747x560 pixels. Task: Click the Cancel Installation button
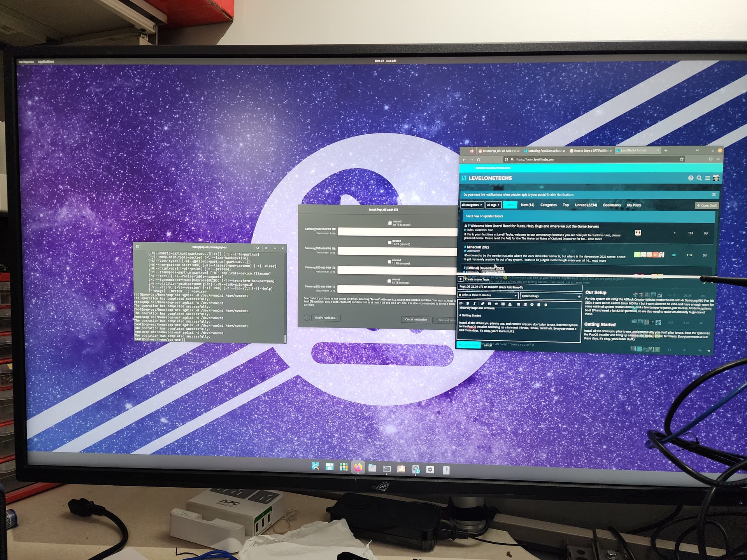point(416,319)
